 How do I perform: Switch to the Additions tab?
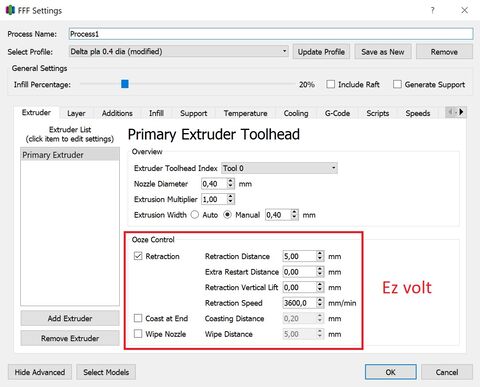coord(117,113)
